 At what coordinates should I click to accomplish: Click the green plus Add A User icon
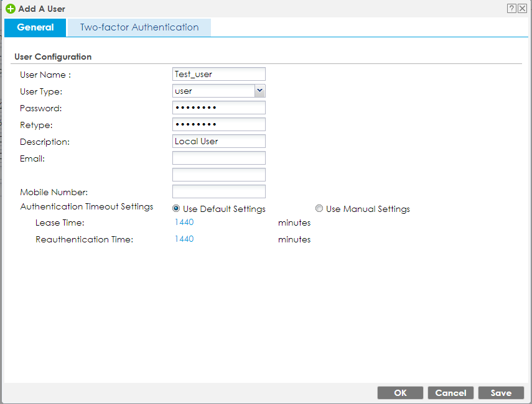[11, 9]
